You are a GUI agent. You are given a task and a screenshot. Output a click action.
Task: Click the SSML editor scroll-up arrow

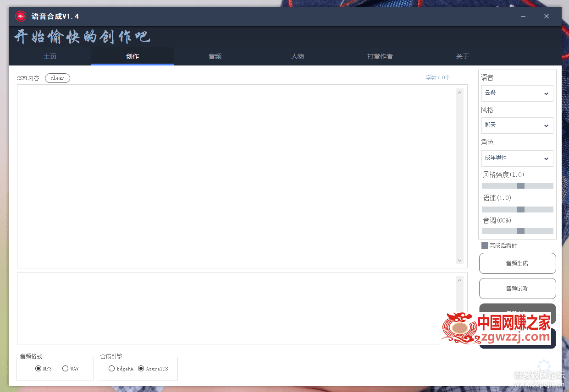coord(460,93)
